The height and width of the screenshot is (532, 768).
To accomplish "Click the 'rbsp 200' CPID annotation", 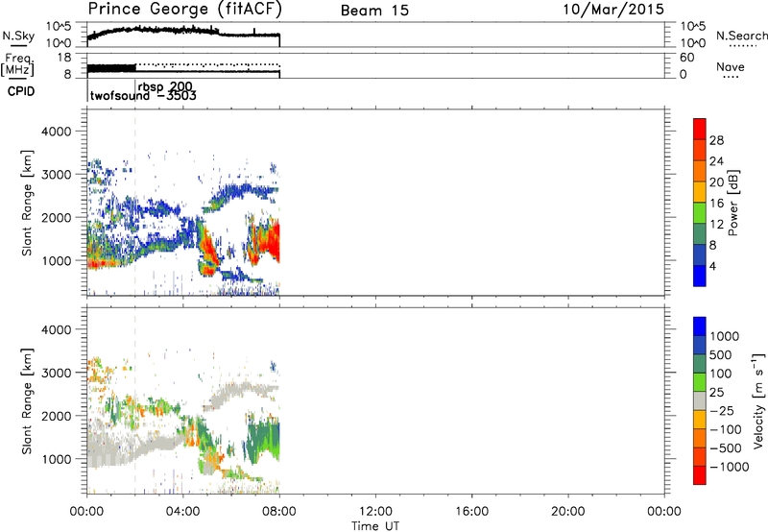I will (x=165, y=87).
